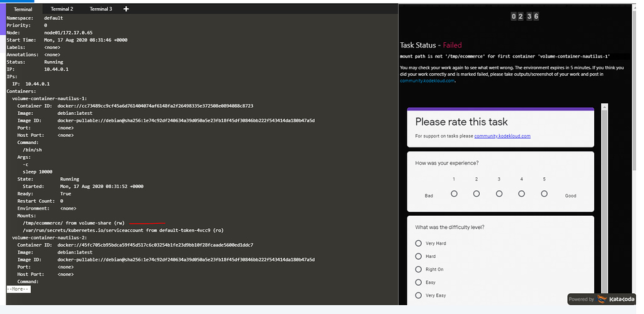Click the Katacoda logo icon
The image size is (644, 314).
coord(602,299)
